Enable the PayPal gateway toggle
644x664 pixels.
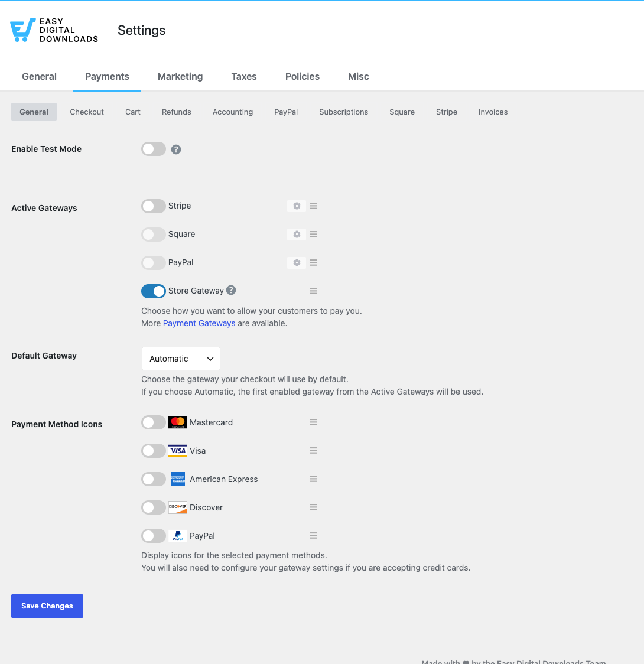[x=153, y=263]
